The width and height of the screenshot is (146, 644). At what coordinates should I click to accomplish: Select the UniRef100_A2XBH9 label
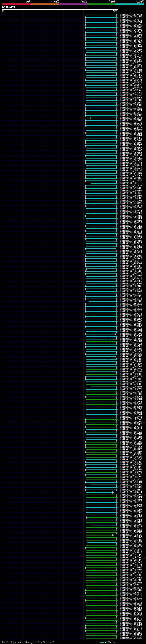coord(131,115)
